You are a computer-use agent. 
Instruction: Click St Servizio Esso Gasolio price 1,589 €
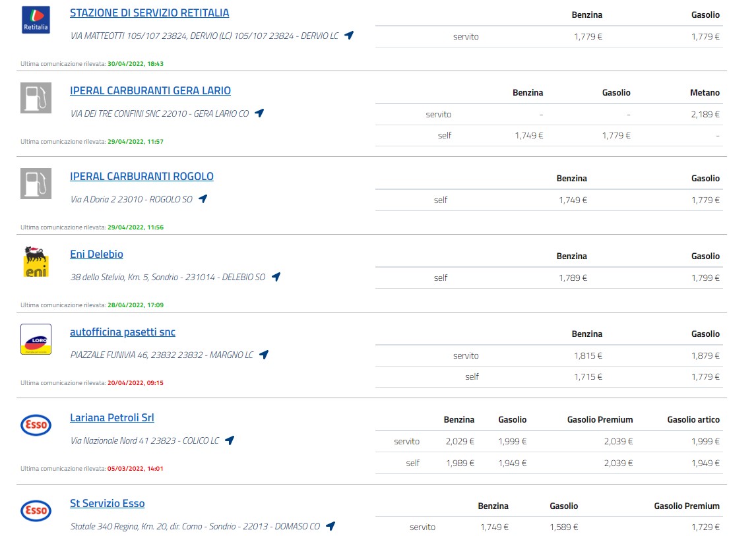click(563, 527)
